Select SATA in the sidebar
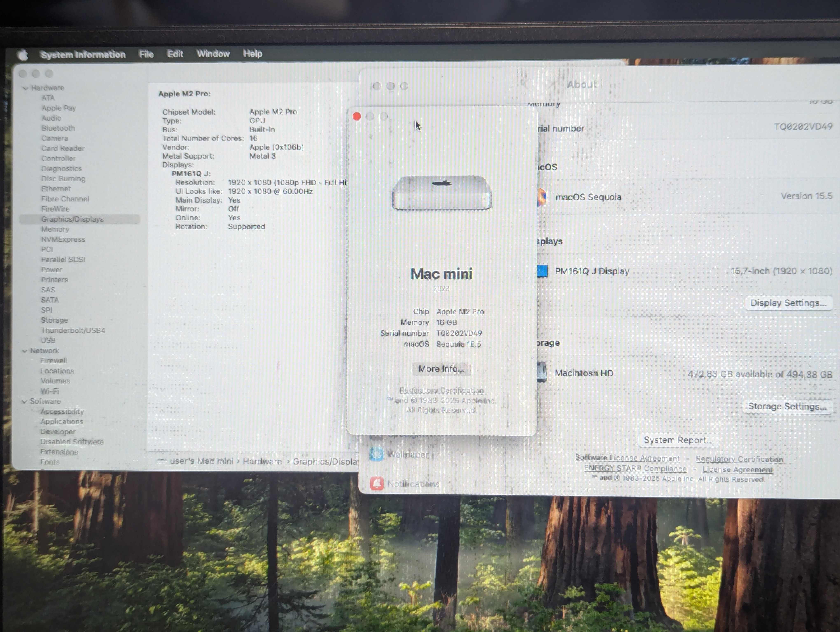 (x=50, y=300)
